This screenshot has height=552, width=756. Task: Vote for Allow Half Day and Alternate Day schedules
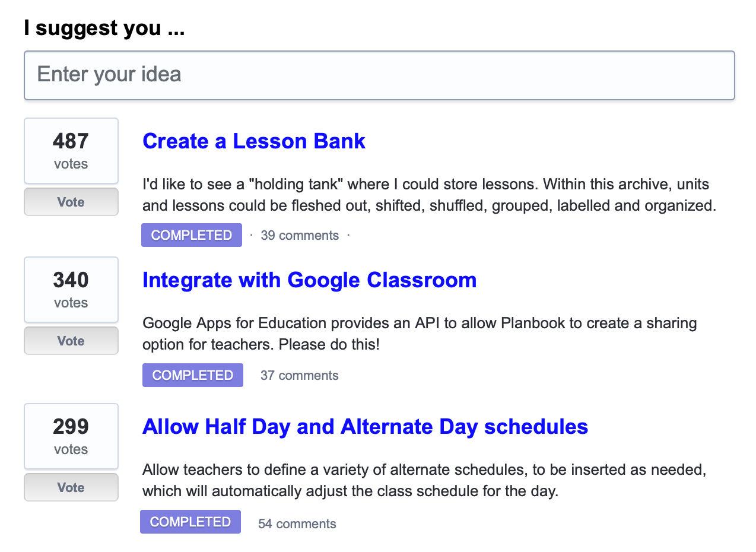(71, 487)
